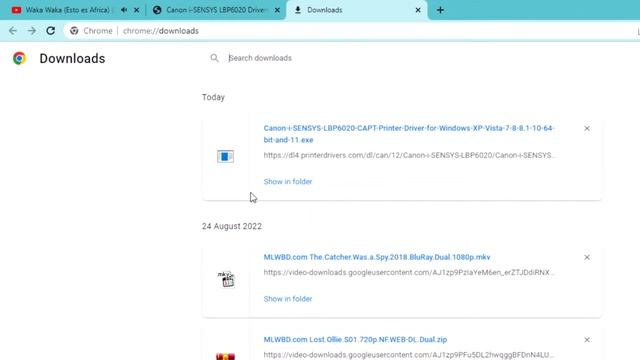
Task: Click the mkv file type icon
Action: (x=226, y=280)
